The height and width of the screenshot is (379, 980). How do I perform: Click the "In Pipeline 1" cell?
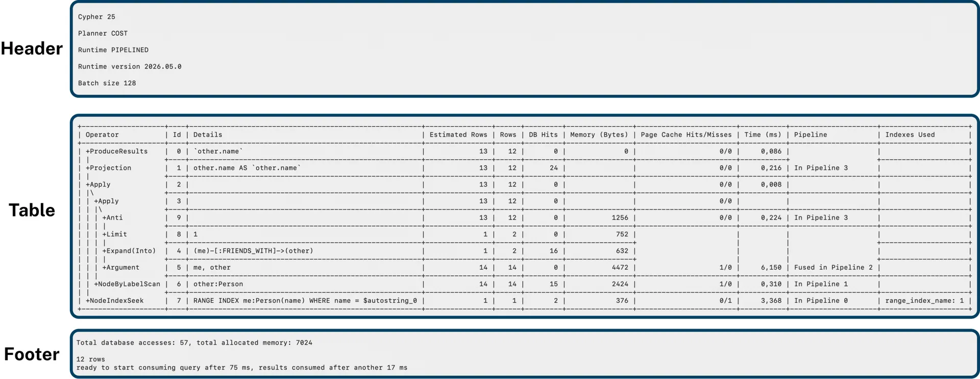(821, 284)
